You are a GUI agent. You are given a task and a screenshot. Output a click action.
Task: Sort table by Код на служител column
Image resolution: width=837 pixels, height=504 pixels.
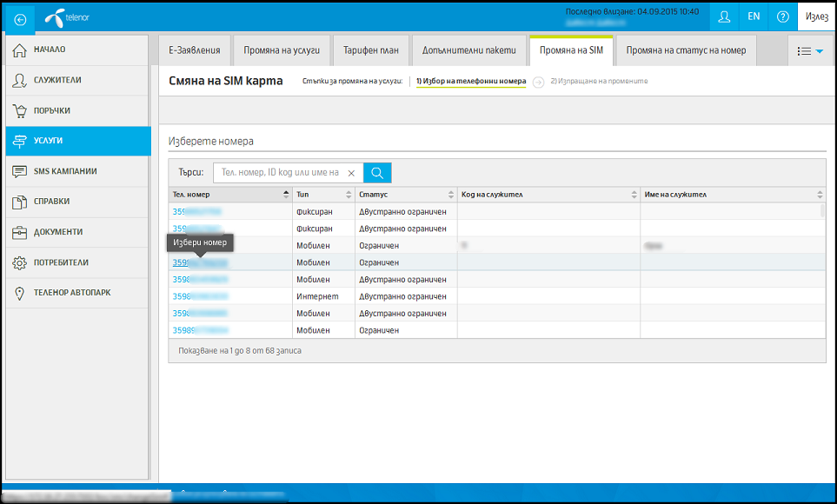click(x=548, y=195)
